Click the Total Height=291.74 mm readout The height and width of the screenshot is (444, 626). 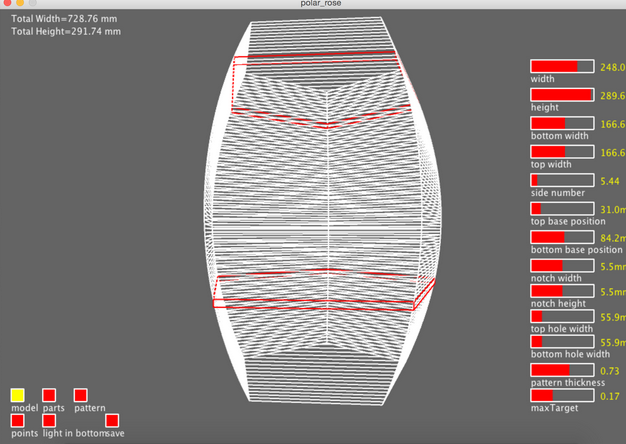tap(66, 32)
